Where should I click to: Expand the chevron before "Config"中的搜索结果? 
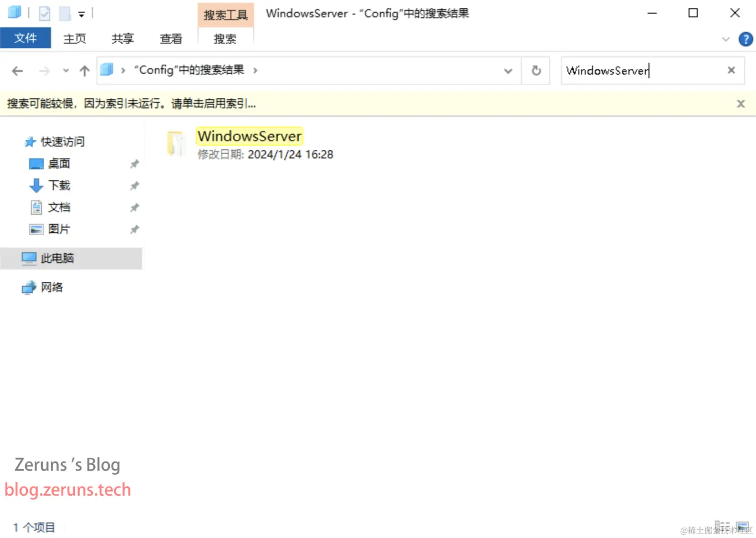click(x=123, y=71)
